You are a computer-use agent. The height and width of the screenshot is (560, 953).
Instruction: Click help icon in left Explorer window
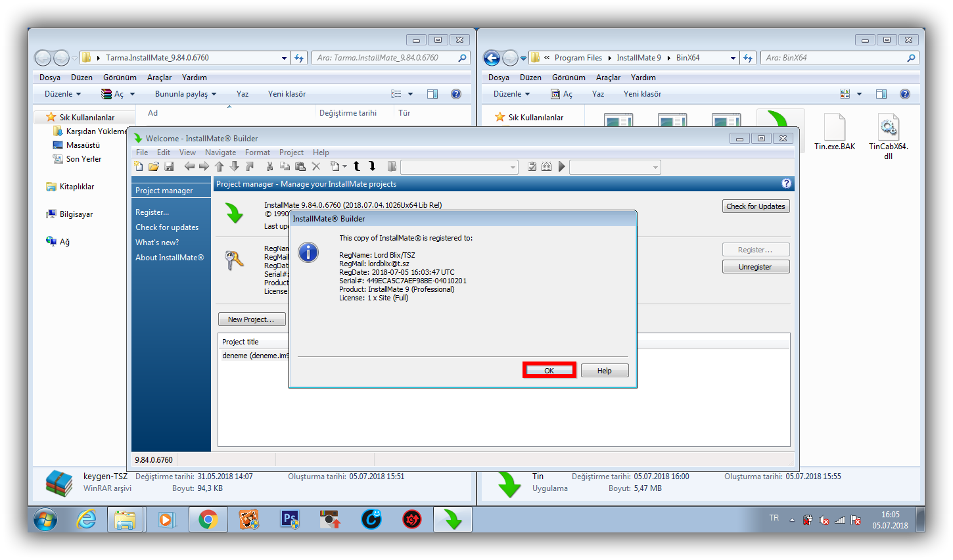coord(456,94)
